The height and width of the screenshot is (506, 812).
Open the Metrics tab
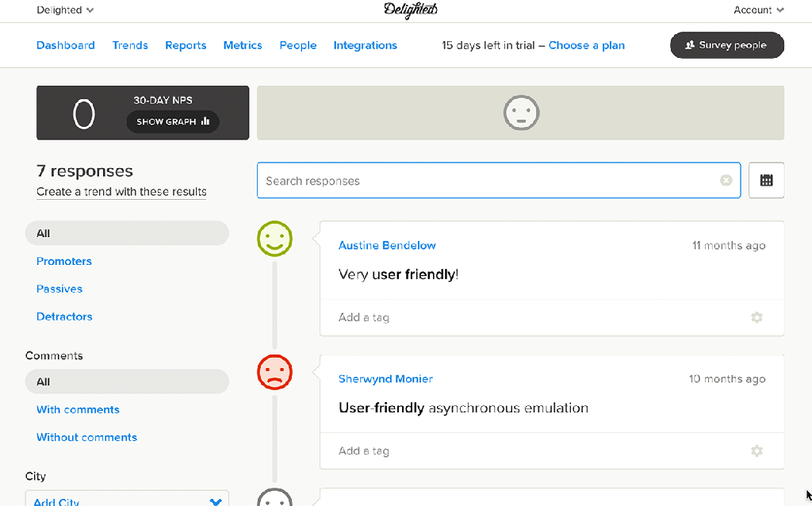[243, 45]
